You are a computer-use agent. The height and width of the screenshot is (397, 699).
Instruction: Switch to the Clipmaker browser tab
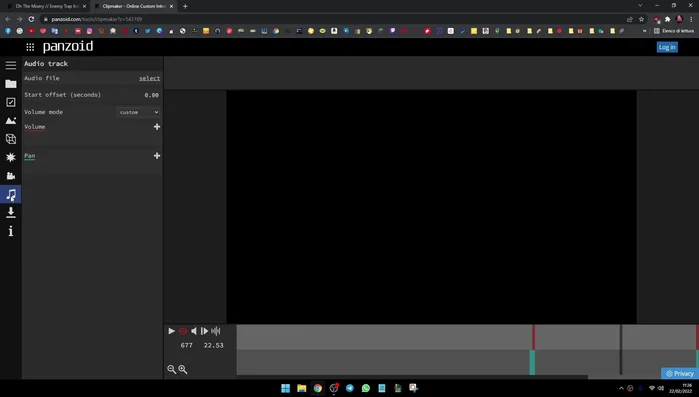pyautogui.click(x=134, y=6)
